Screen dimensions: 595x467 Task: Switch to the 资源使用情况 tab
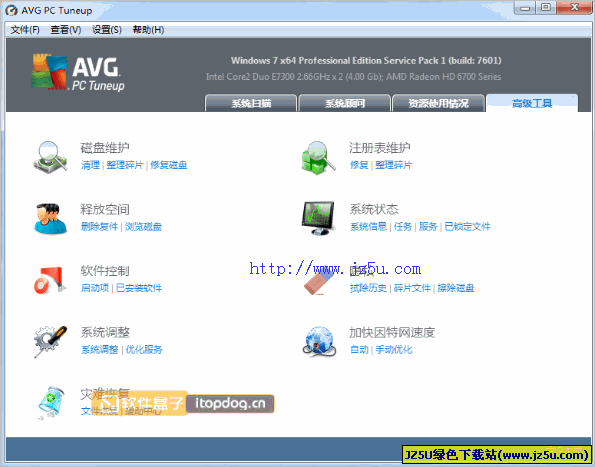coord(438,103)
